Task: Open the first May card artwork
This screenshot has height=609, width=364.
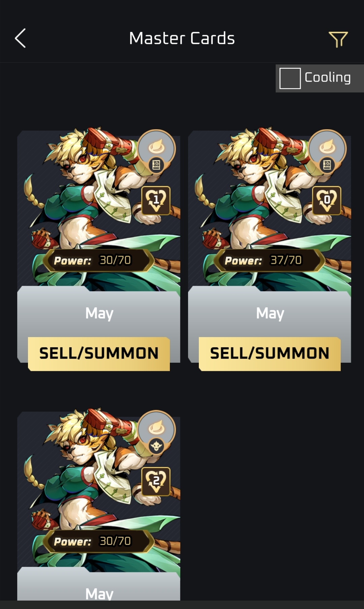Action: click(99, 209)
